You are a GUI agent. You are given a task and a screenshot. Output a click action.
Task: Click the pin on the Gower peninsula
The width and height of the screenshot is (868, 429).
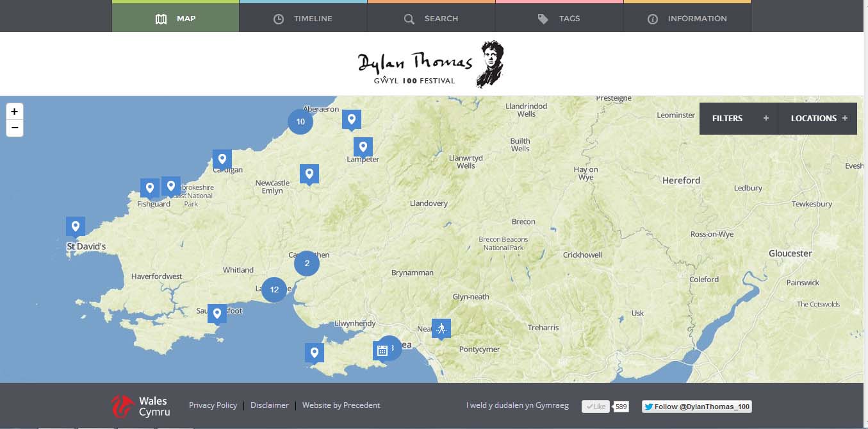(314, 352)
